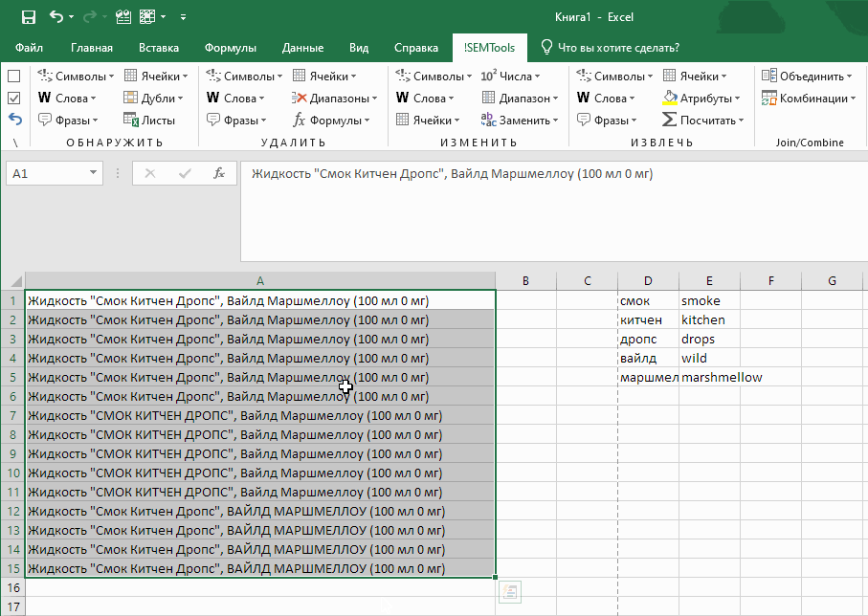Image resolution: width=868 pixels, height=616 pixels.
Task: Open Фразы in the УДАЛИТЬ group
Action: [x=235, y=121]
